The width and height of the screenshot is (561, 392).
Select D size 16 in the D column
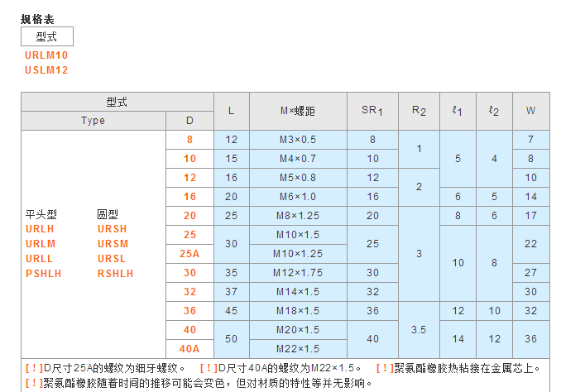[189, 197]
